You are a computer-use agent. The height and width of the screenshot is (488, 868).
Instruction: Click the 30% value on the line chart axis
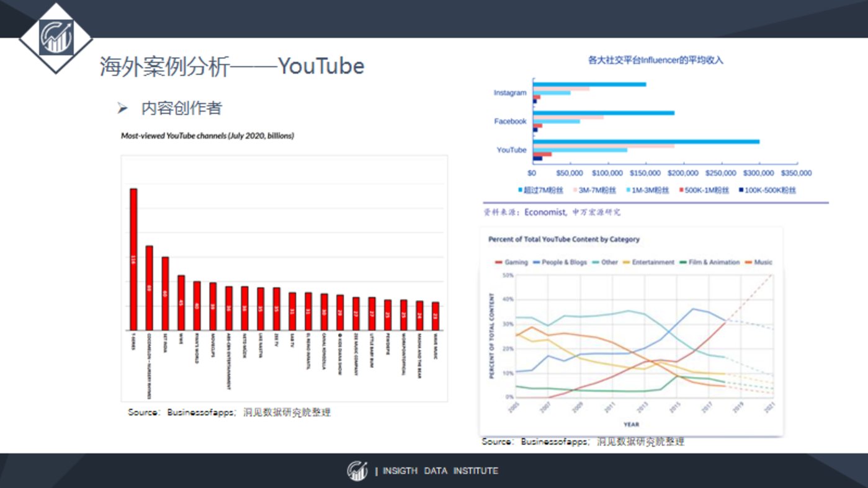click(x=508, y=324)
